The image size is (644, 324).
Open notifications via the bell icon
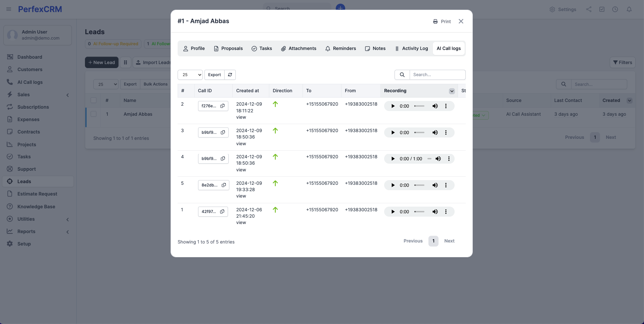click(629, 9)
